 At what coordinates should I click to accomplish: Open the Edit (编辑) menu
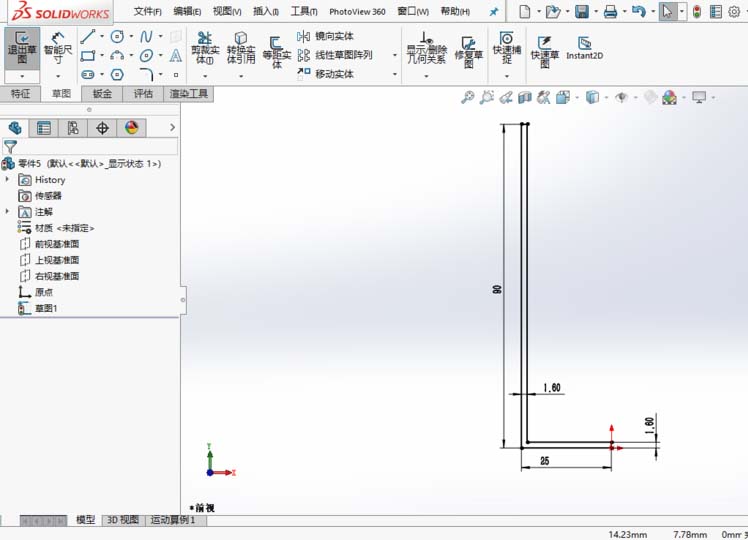[187, 11]
